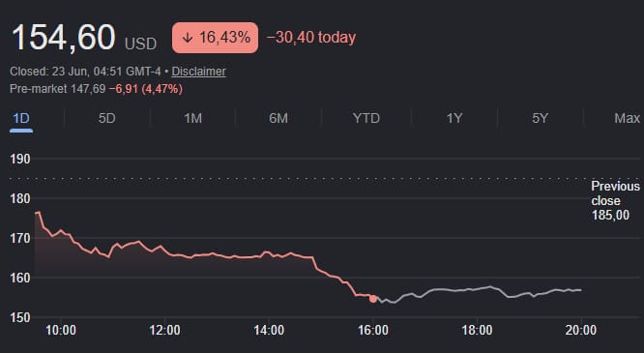This screenshot has height=353, width=644.
Task: Select the 1D time range tab
Action: tap(21, 118)
